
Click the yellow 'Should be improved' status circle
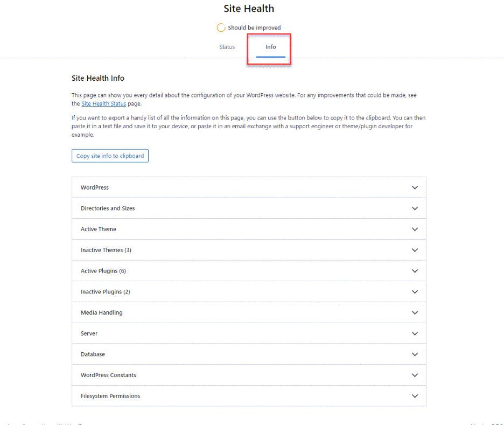click(x=221, y=27)
